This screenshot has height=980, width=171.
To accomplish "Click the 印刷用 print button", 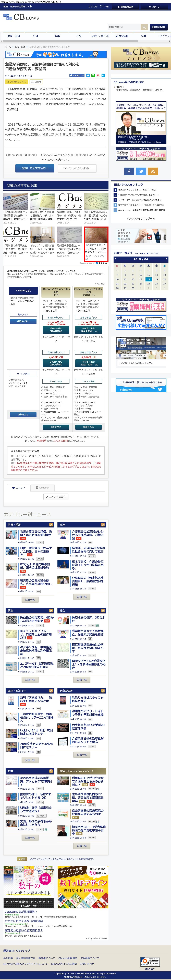I will [36, 82].
